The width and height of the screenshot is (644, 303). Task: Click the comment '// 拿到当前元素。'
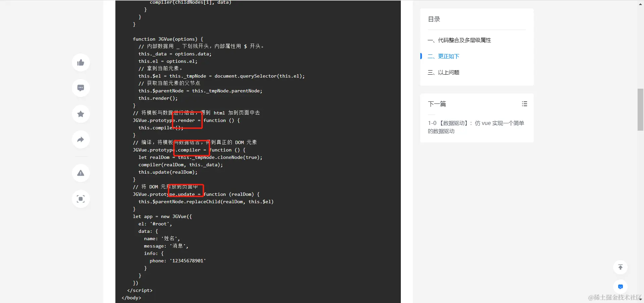[x=160, y=69]
